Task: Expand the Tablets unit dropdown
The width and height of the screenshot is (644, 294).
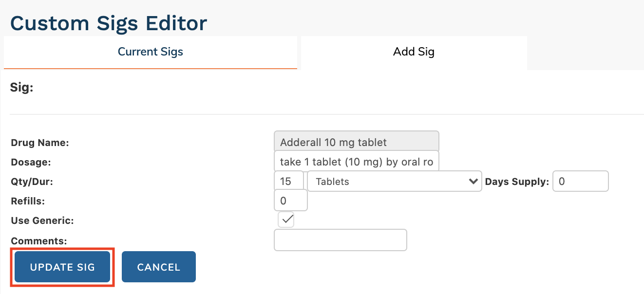Action: (395, 182)
